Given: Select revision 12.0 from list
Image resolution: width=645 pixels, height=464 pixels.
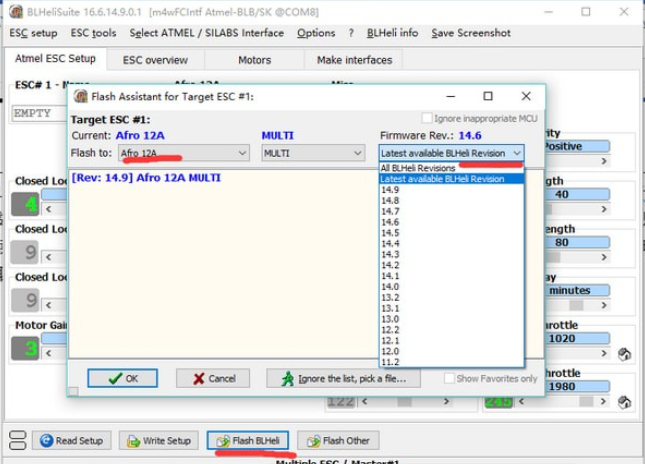Looking at the screenshot, I should pos(451,351).
